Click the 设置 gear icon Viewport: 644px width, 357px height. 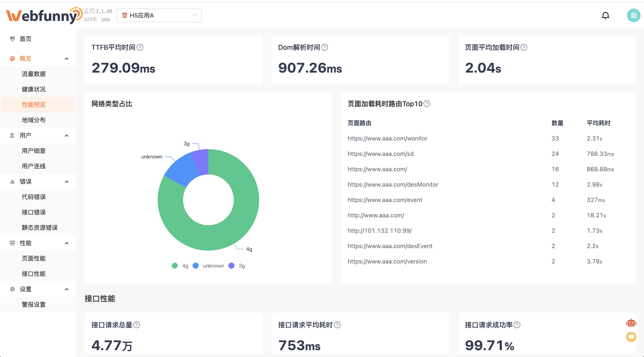[12, 289]
